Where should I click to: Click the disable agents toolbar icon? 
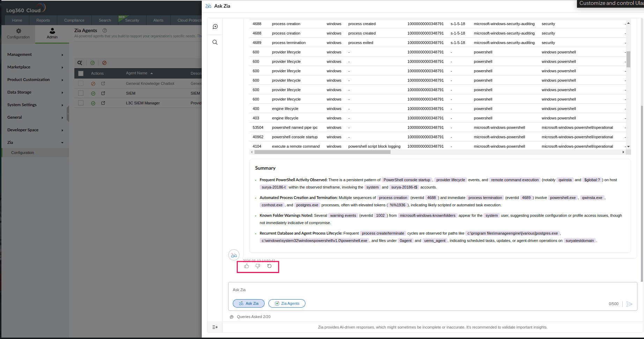(x=104, y=63)
